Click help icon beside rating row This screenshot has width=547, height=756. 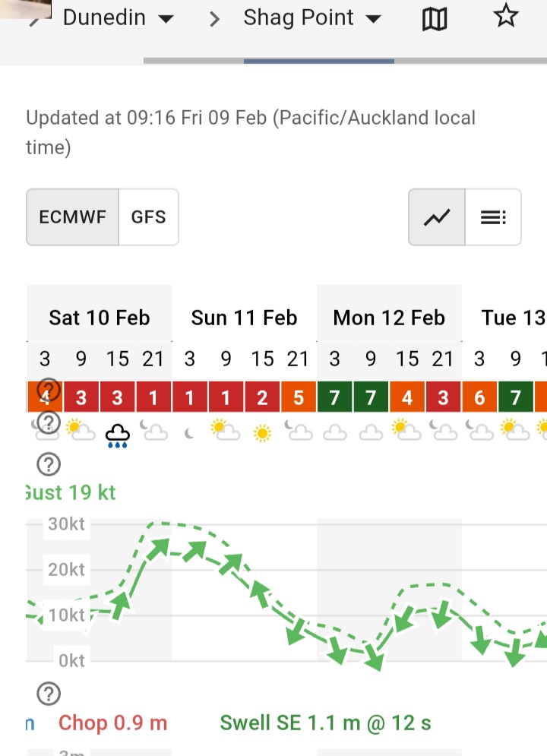(x=49, y=390)
